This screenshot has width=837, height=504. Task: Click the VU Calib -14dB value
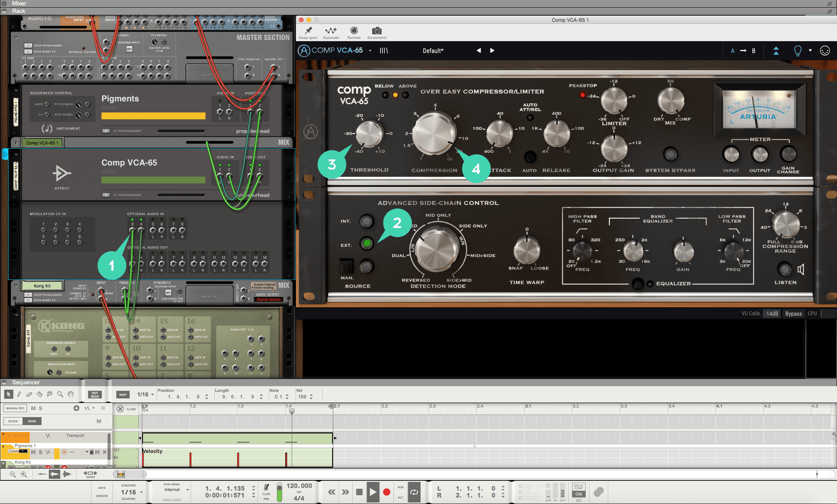tap(772, 313)
